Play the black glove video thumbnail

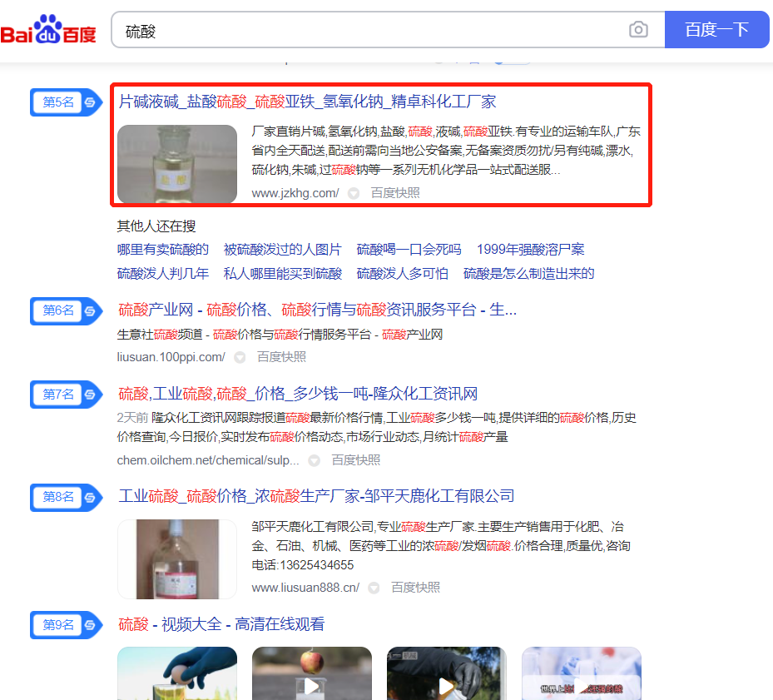(x=447, y=673)
